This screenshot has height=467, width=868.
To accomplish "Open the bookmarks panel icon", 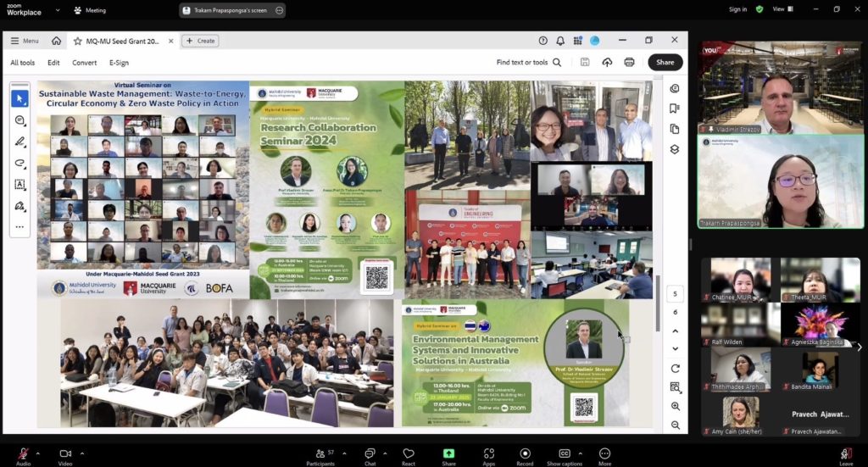I will click(x=675, y=108).
